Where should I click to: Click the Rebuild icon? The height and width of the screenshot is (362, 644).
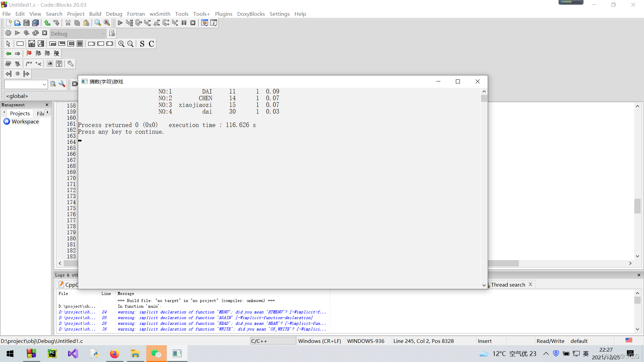(x=36, y=33)
